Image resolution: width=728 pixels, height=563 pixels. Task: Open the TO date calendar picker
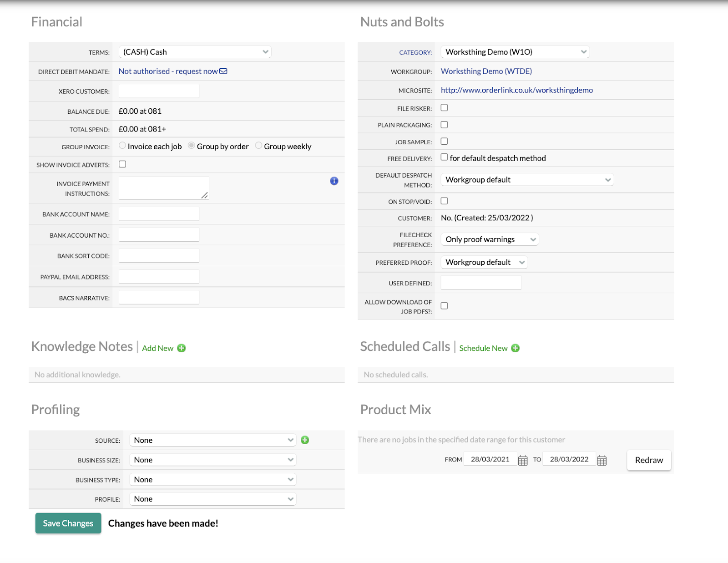click(x=602, y=460)
